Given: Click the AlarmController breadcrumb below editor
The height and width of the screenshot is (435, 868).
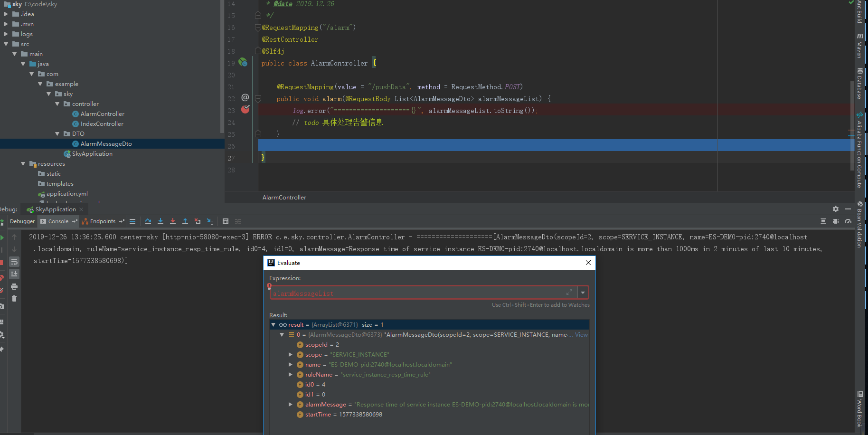Looking at the screenshot, I should [284, 198].
